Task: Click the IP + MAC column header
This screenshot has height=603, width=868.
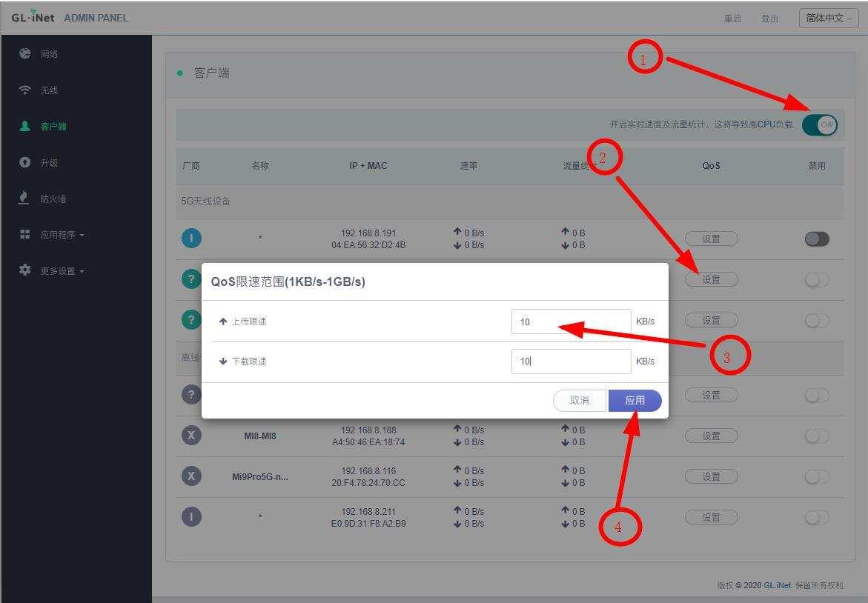Action: pyautogui.click(x=368, y=165)
